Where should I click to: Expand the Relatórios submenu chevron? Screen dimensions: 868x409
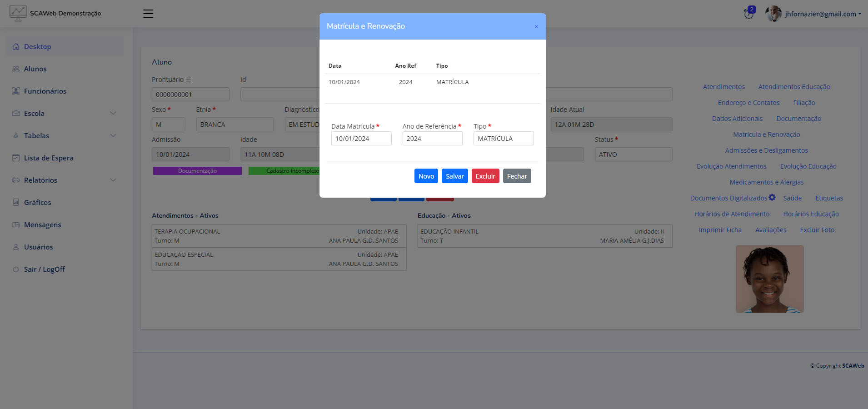point(113,180)
